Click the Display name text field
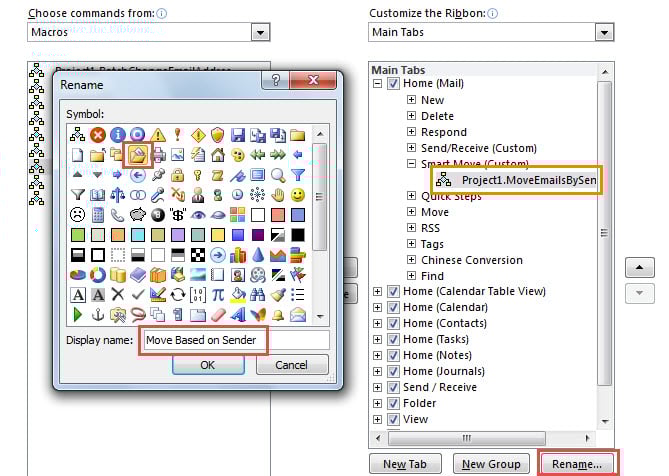This screenshot has width=669, height=476. (235, 340)
